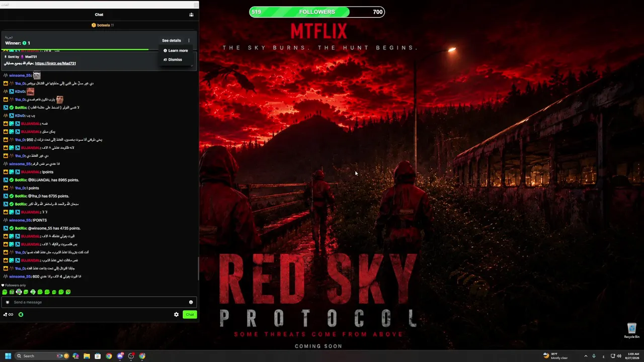Screen dimensions: 644x362
Task: Choose Learn more from the poll menu
Action: [176, 51]
